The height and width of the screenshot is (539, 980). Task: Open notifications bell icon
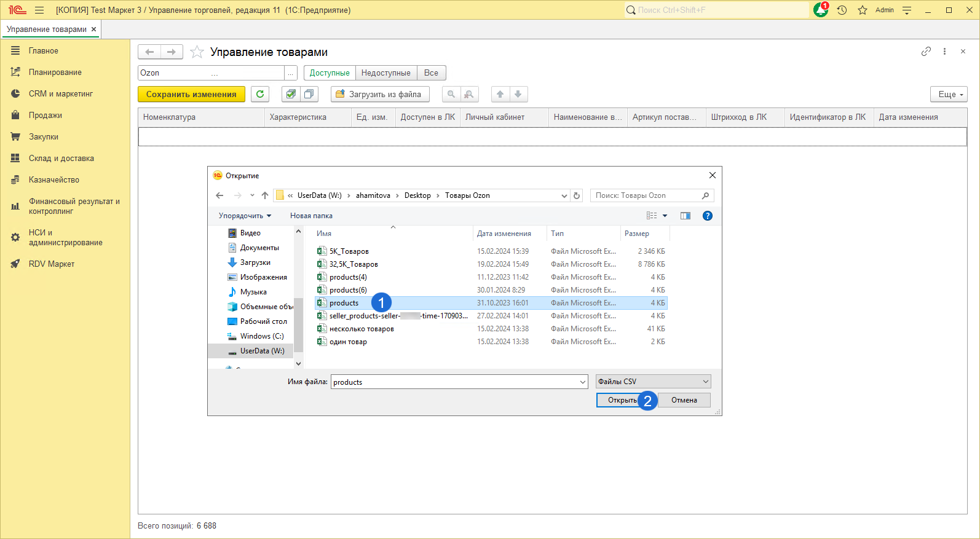pos(820,10)
